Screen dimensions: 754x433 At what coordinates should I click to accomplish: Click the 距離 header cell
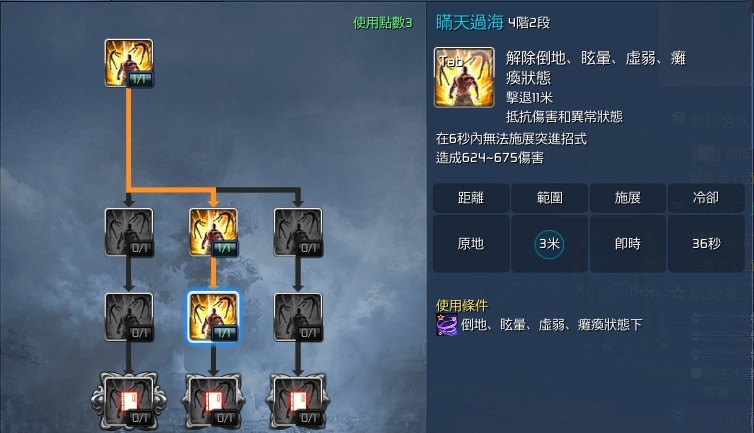[471, 198]
